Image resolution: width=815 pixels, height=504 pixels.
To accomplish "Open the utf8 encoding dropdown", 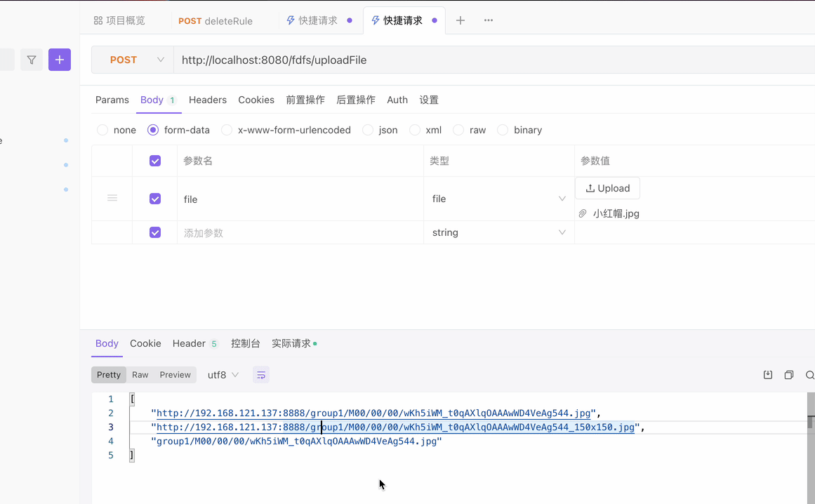I will 222,375.
